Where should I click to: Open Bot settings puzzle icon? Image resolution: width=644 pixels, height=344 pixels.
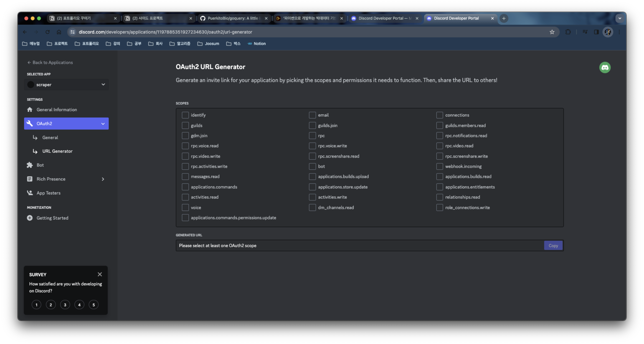[x=30, y=165]
